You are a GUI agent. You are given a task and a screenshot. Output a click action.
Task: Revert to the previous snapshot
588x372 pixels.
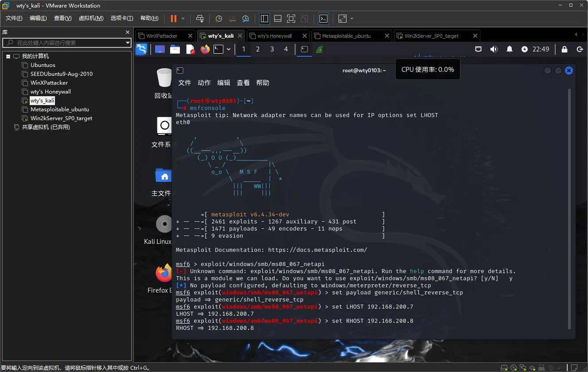tap(232, 19)
